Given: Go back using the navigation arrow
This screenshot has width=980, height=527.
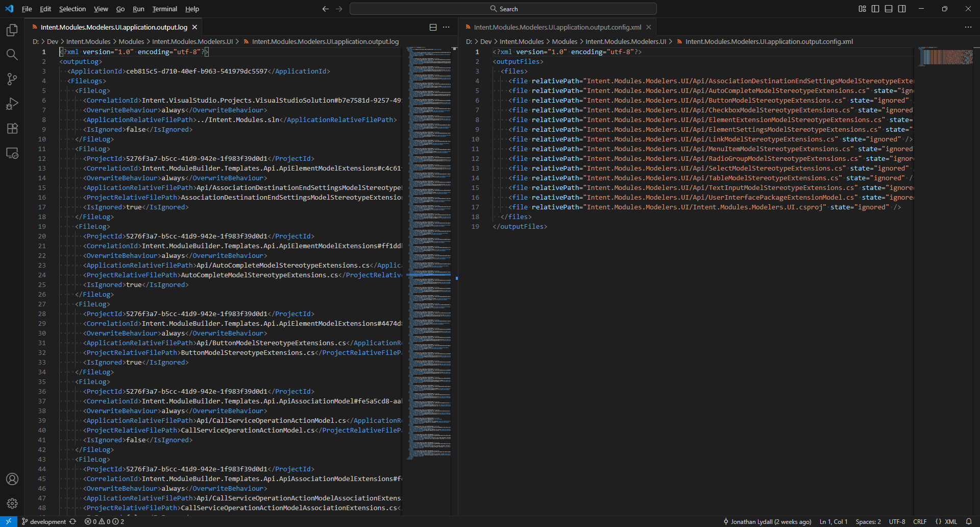Looking at the screenshot, I should 326,9.
